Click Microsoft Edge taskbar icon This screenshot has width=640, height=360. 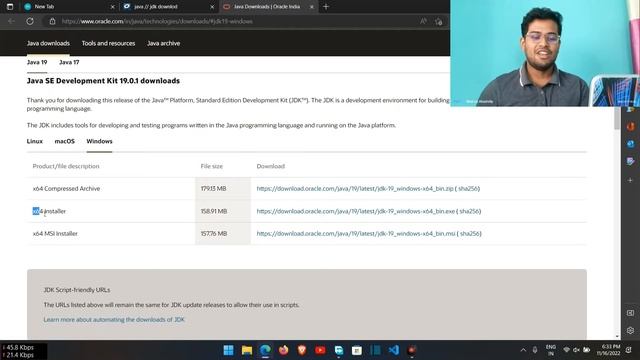(265, 350)
